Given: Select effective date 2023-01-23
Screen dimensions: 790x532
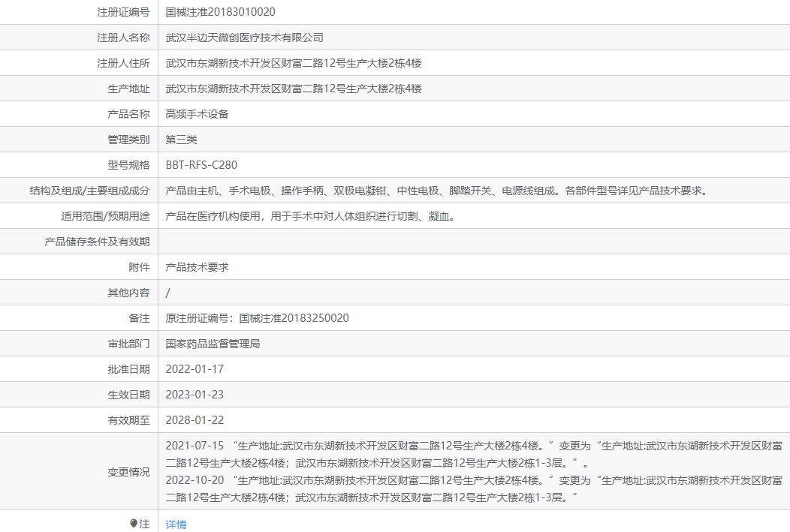Looking at the screenshot, I should tap(194, 395).
